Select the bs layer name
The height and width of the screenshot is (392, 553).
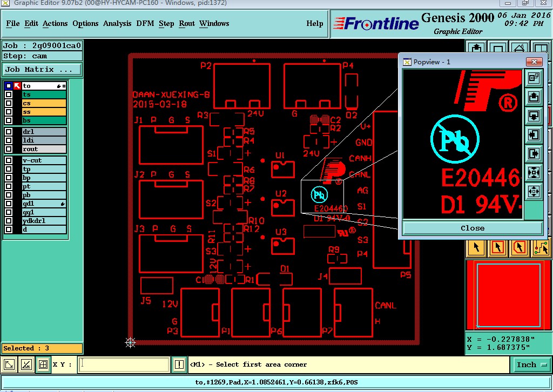[44, 120]
